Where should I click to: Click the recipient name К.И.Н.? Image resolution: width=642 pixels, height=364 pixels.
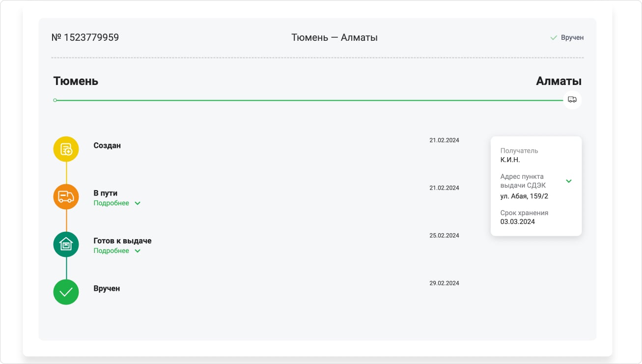(510, 160)
